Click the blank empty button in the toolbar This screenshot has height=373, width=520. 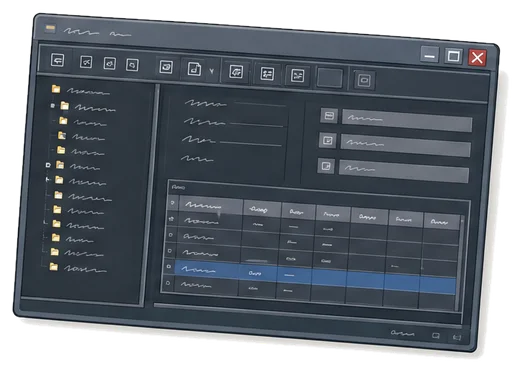[330, 78]
